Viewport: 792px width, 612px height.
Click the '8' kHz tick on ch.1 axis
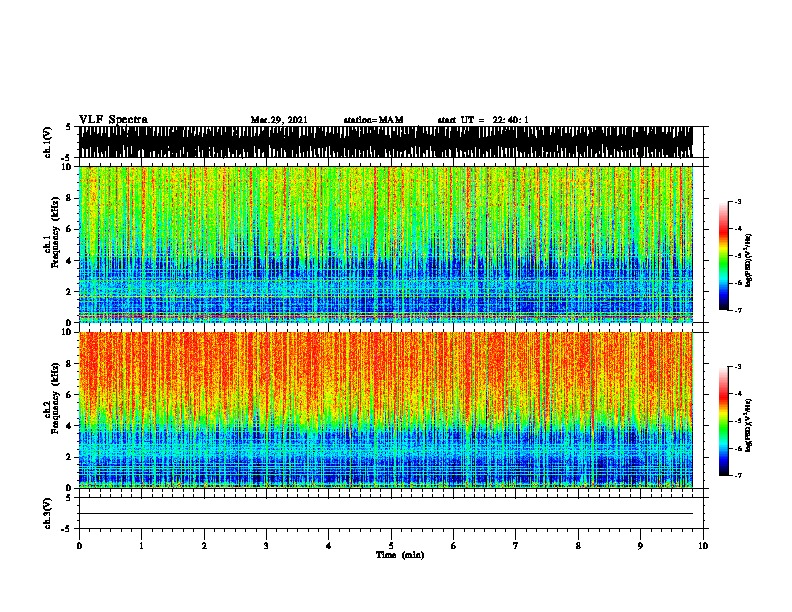coord(69,198)
